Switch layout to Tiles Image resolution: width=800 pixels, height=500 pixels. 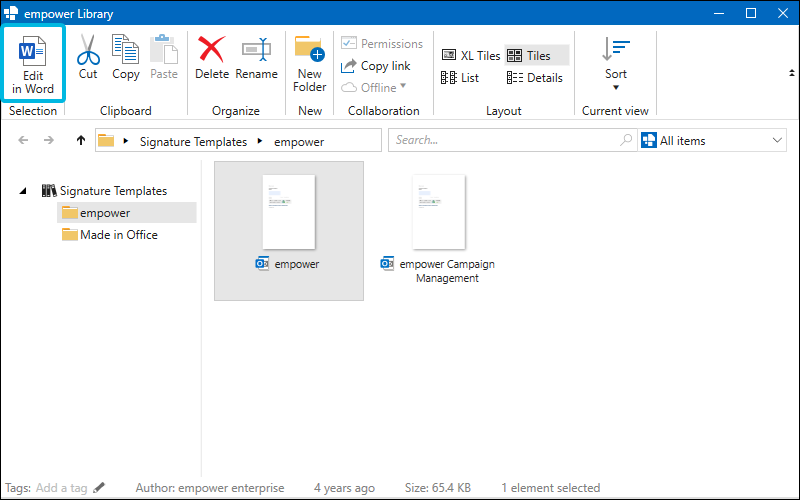tap(536, 56)
